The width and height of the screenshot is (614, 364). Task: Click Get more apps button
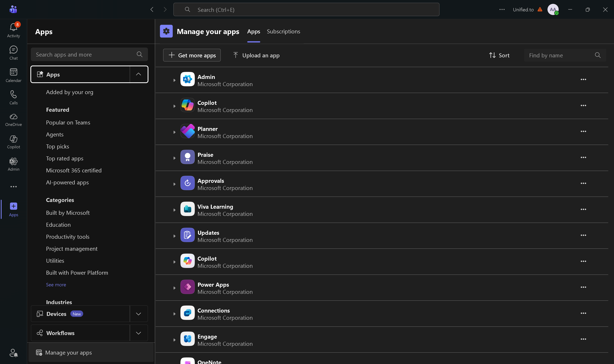(x=192, y=55)
